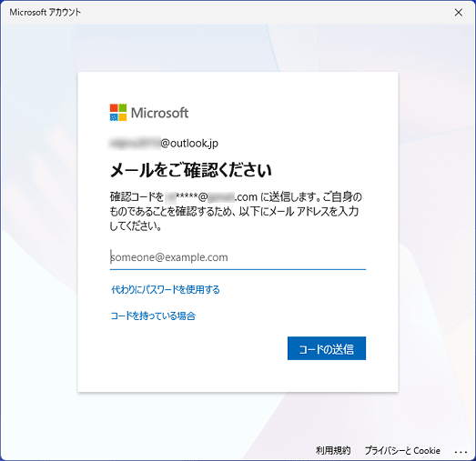Click the コードの送信 button
This screenshot has width=476, height=461.
[x=327, y=348]
